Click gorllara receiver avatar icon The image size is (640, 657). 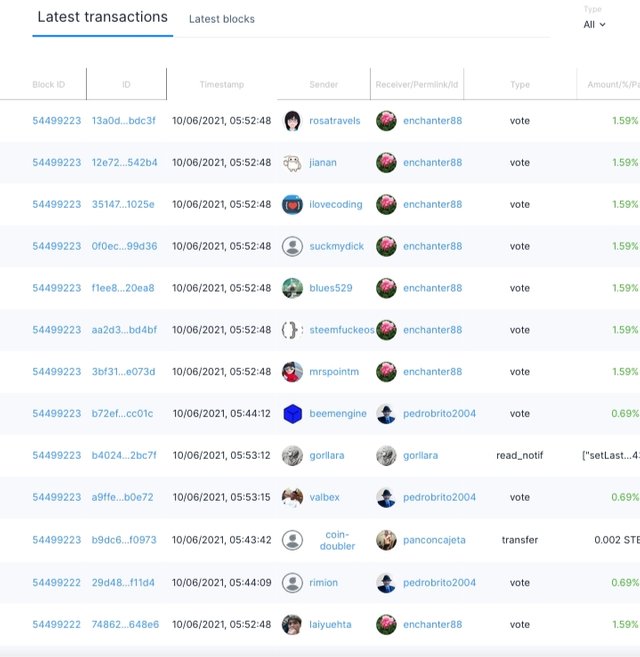(386, 455)
